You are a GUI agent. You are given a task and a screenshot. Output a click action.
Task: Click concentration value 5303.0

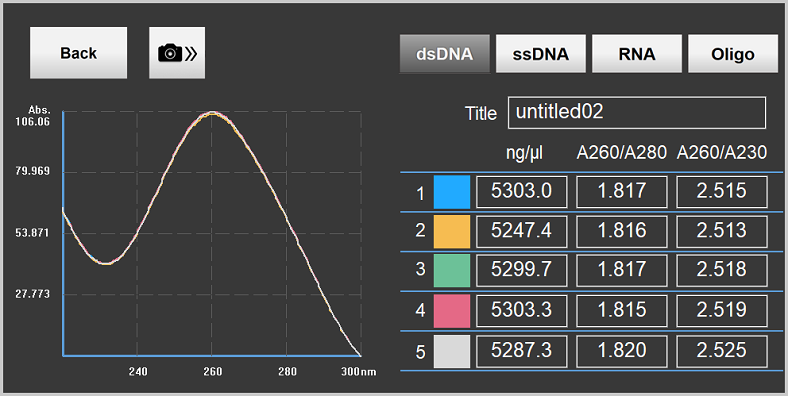522,191
